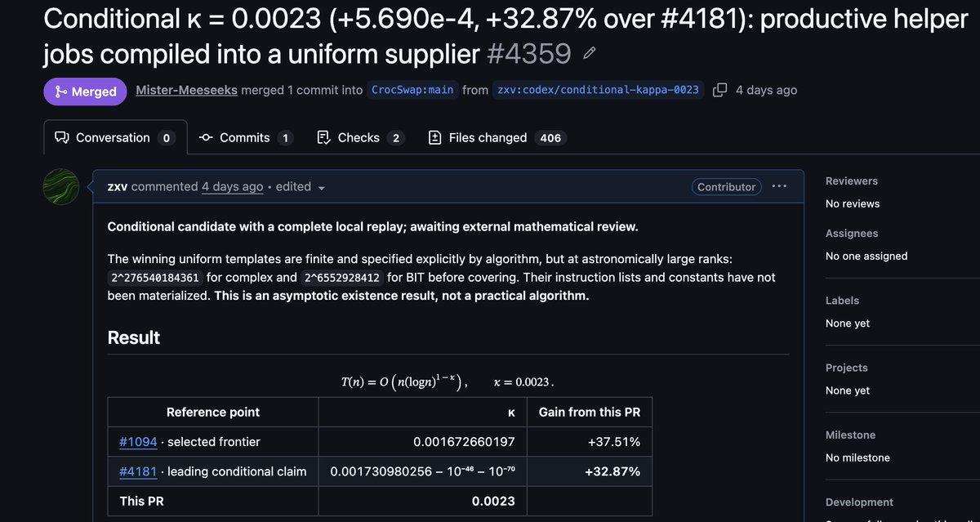Click the Labels sidebar heading
The width and height of the screenshot is (980, 522).
pyautogui.click(x=842, y=300)
